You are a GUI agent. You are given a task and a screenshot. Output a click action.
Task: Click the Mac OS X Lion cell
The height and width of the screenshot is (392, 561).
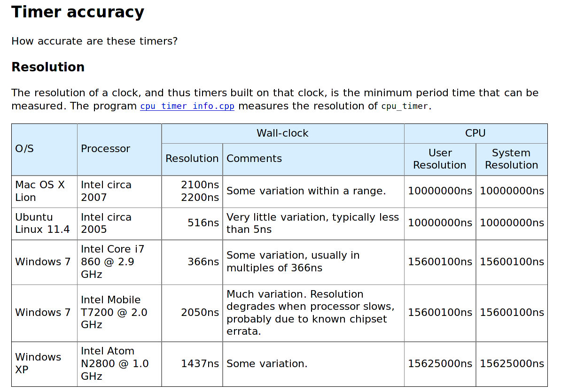[38, 191]
